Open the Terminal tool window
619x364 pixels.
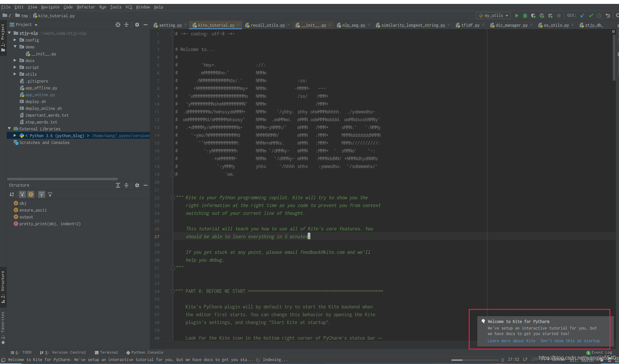tap(106, 352)
